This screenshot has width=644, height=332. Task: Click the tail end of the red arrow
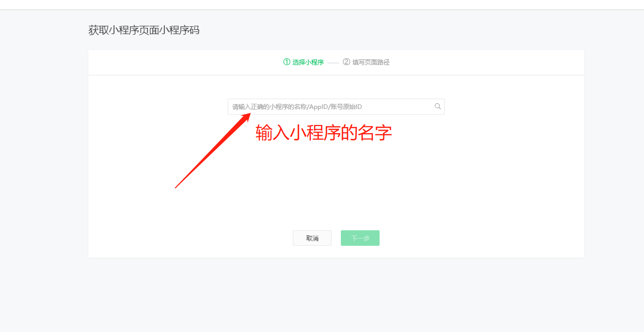point(177,186)
